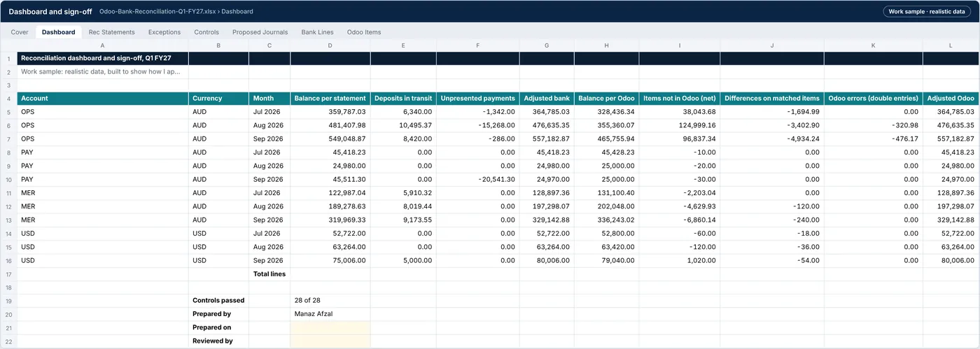
Task: Select row 5 header number
Action: point(8,112)
